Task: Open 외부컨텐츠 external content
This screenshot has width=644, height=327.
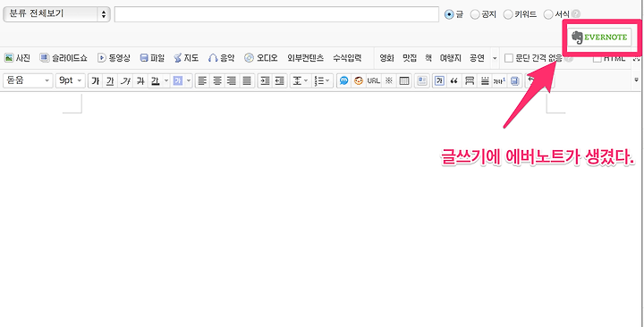Action: pos(305,58)
